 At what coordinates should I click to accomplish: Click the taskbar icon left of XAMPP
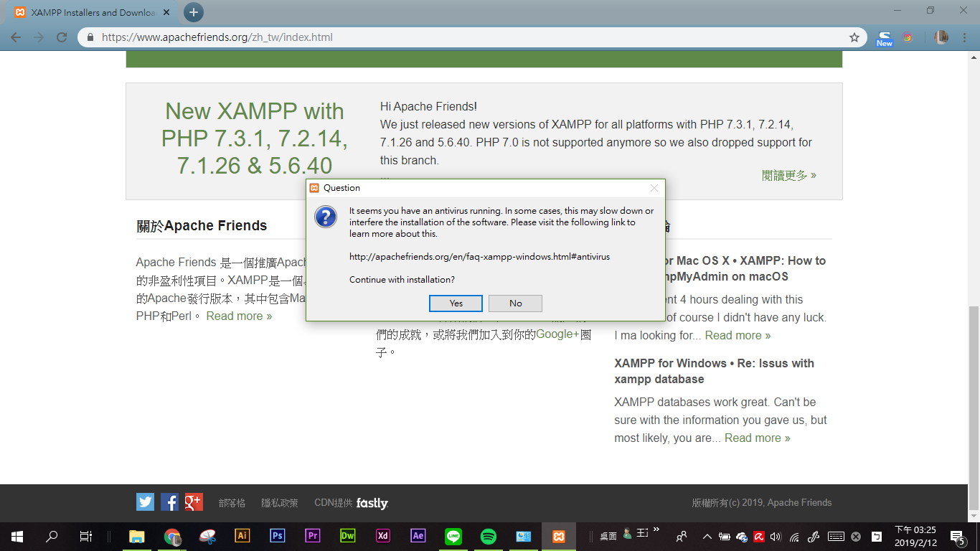tap(523, 536)
